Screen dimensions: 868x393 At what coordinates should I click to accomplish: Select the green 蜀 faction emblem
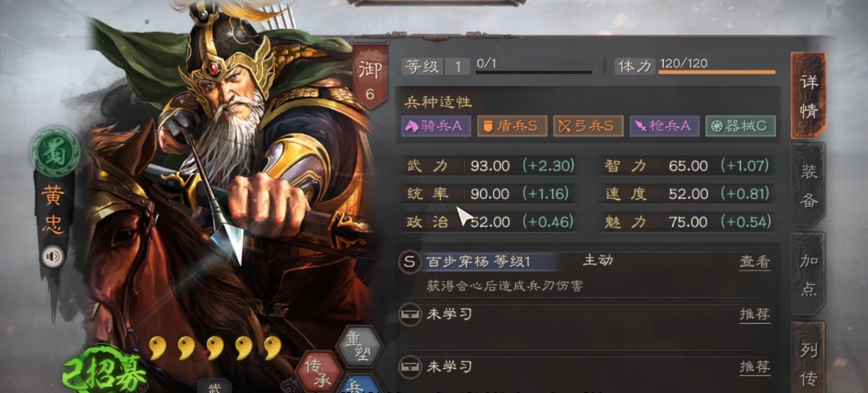(x=55, y=151)
